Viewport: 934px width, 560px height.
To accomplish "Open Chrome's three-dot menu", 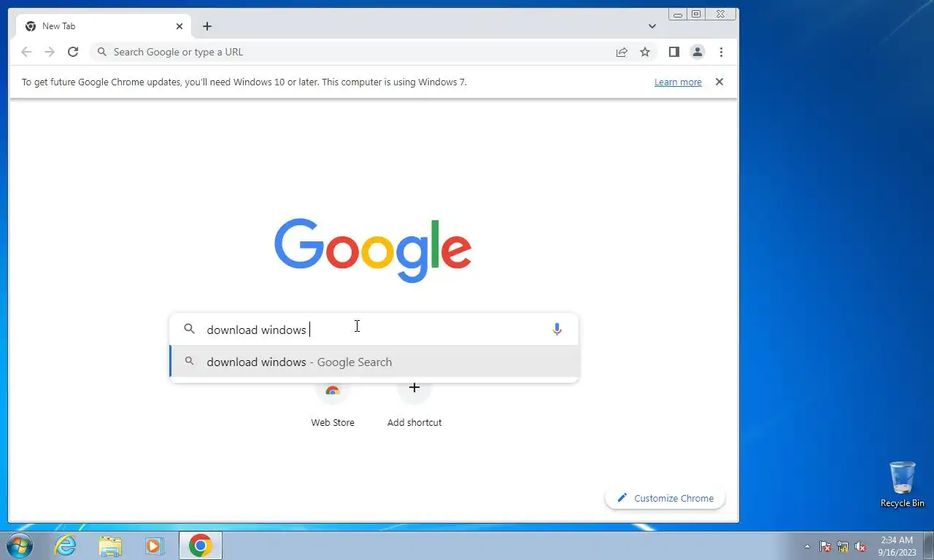I will pyautogui.click(x=721, y=52).
